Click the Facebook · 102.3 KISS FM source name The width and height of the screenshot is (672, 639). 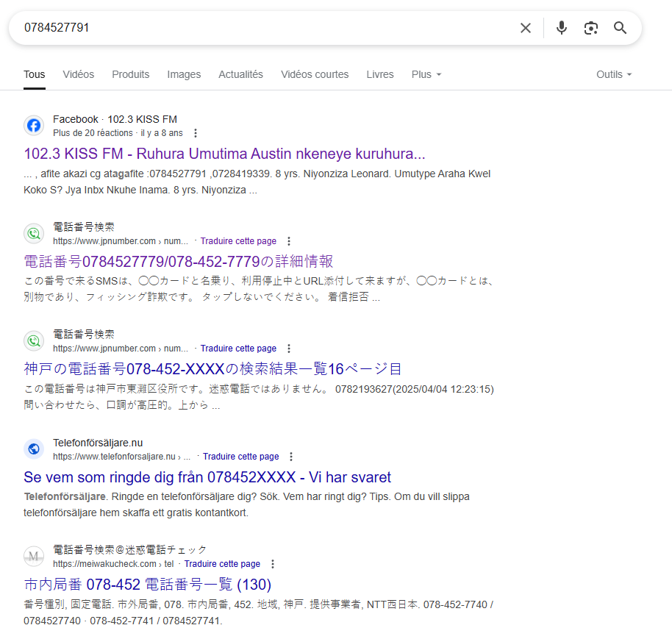click(x=115, y=119)
